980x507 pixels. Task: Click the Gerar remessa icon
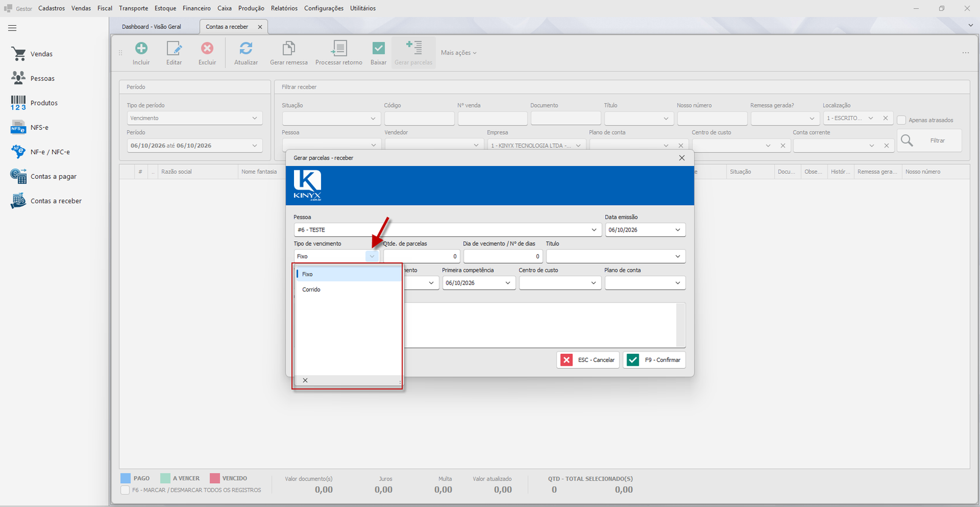coord(288,48)
